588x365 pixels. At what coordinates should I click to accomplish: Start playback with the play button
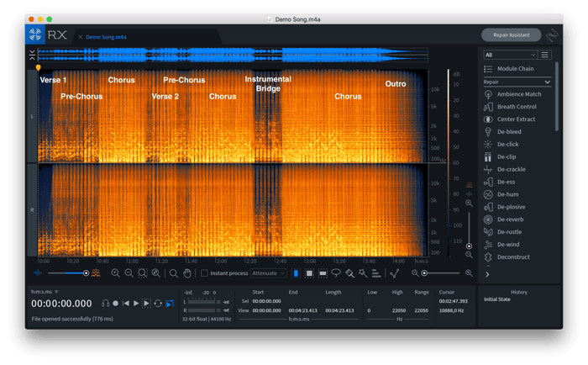pyautogui.click(x=136, y=304)
